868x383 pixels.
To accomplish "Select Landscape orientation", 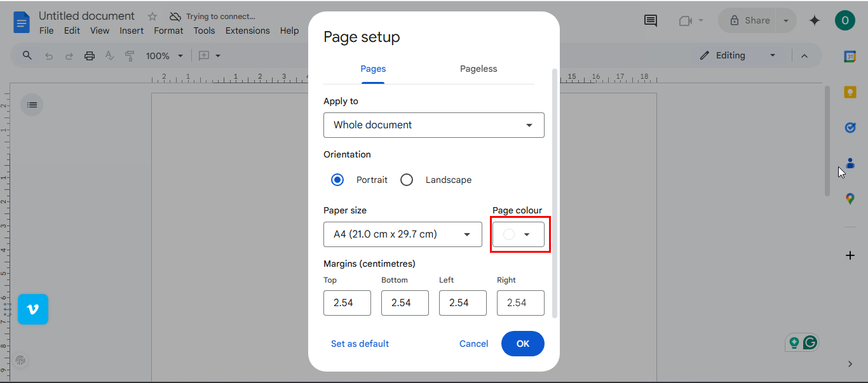I will coord(407,180).
